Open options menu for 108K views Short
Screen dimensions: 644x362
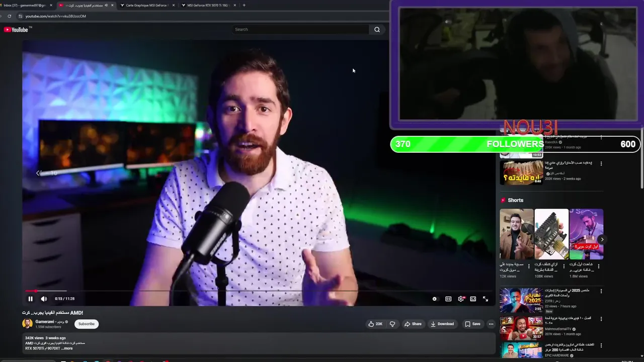click(563, 266)
